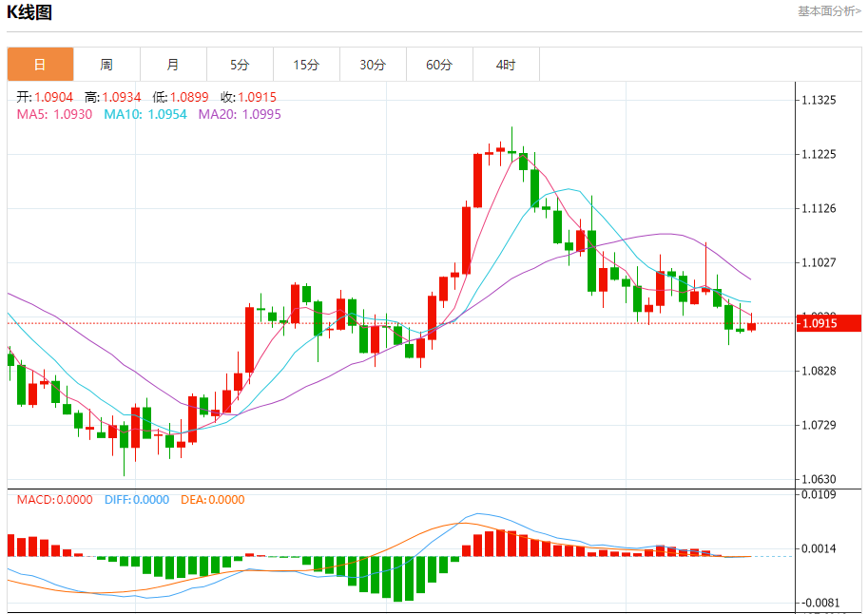
Task: Click the 1.0630 price axis label
Action: click(x=819, y=479)
